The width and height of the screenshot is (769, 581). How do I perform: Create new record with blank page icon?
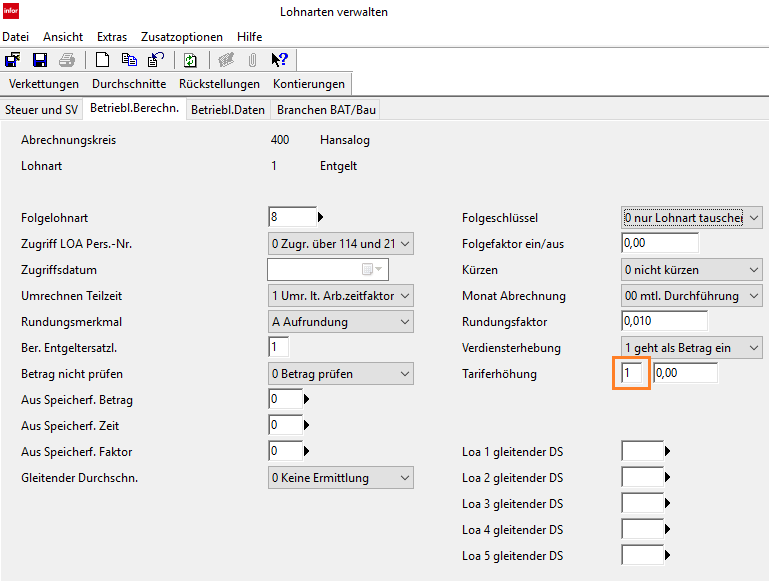(102, 60)
